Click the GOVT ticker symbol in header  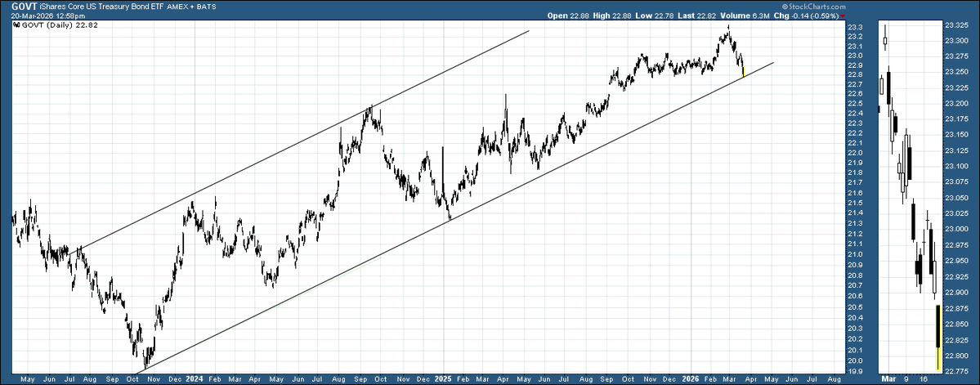click(25, 6)
